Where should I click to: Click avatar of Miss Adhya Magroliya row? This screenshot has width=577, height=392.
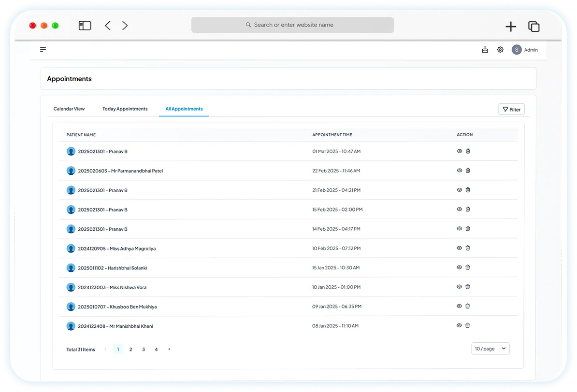click(x=71, y=249)
